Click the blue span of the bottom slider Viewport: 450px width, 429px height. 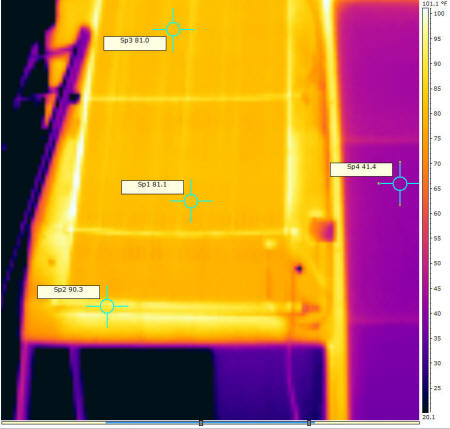tap(210, 423)
